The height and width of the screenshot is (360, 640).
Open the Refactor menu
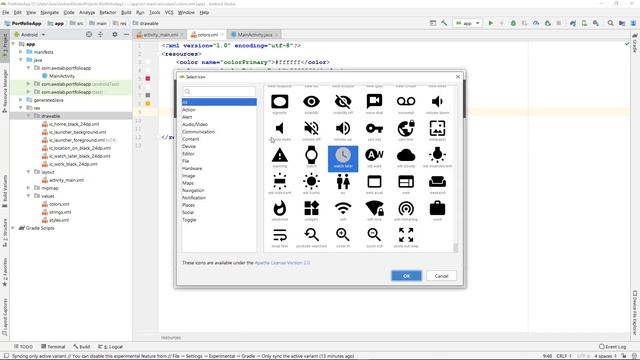(x=108, y=13)
